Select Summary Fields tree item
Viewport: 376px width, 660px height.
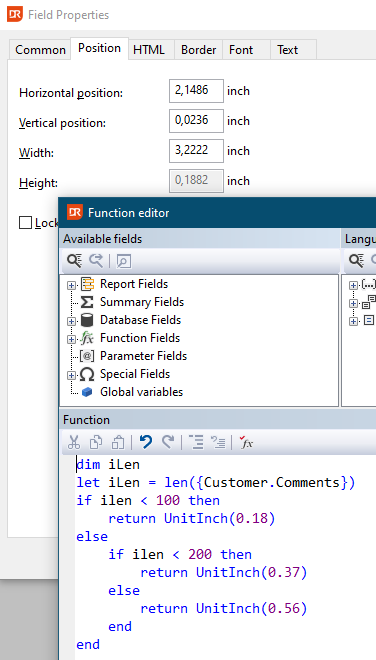(x=142, y=302)
